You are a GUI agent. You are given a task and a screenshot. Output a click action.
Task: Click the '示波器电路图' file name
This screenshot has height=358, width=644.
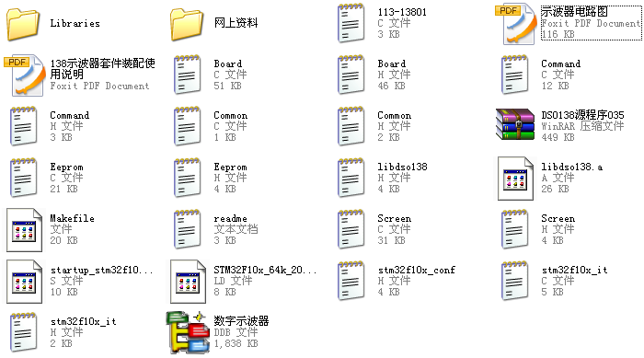pyautogui.click(x=574, y=12)
